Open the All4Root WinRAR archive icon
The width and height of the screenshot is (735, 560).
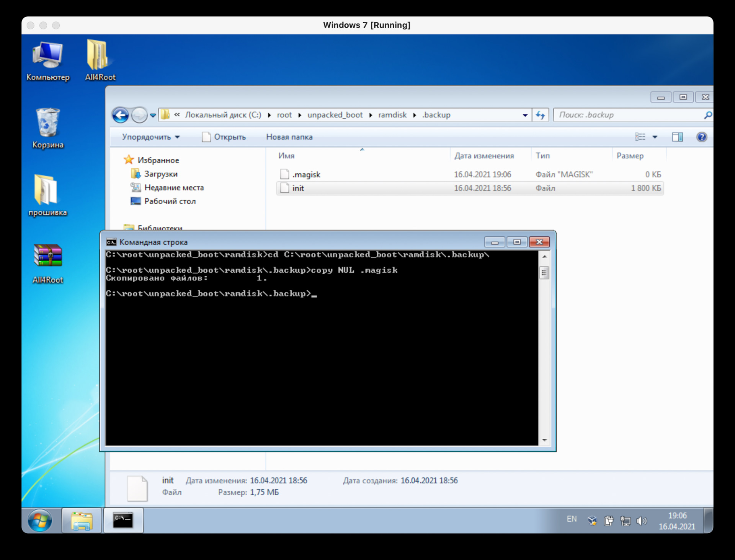(47, 263)
